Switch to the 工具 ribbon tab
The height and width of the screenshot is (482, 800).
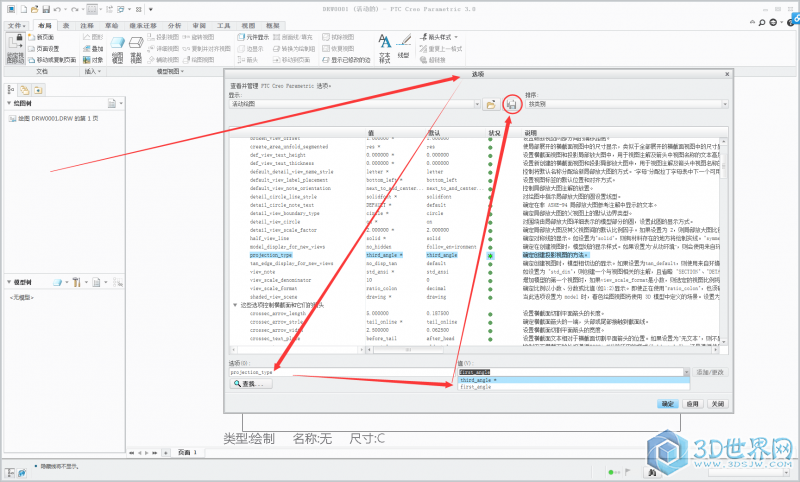(223, 26)
